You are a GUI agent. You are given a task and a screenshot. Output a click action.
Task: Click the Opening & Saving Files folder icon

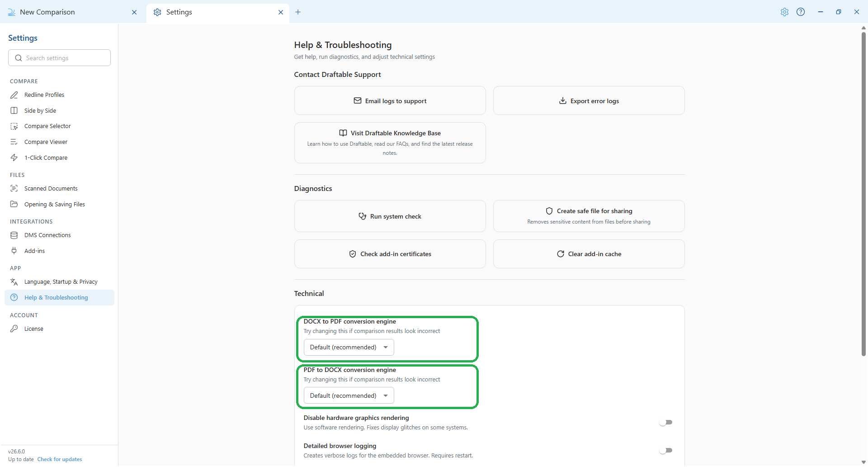pyautogui.click(x=14, y=205)
